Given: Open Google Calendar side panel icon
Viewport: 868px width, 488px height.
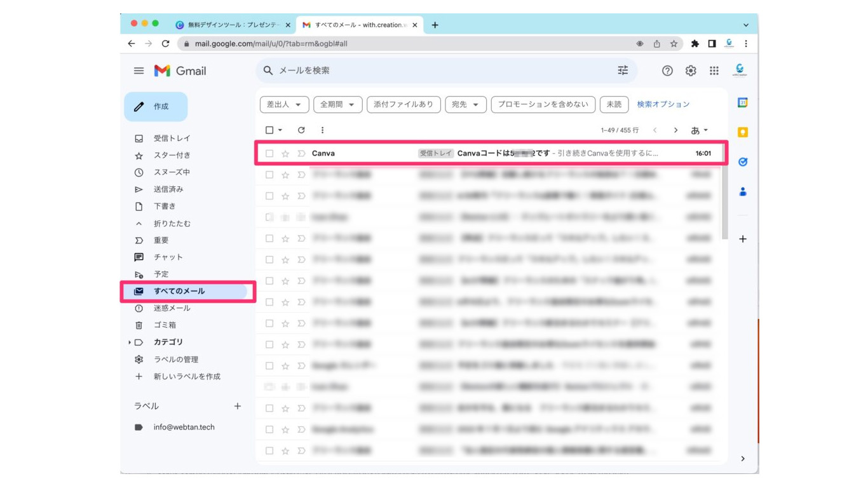Looking at the screenshot, I should [742, 103].
